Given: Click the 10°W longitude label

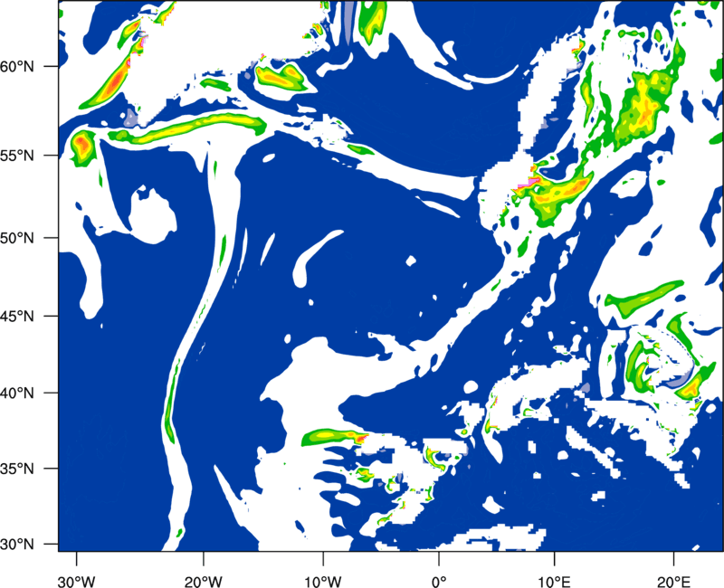Looking at the screenshot, I should [x=322, y=582].
